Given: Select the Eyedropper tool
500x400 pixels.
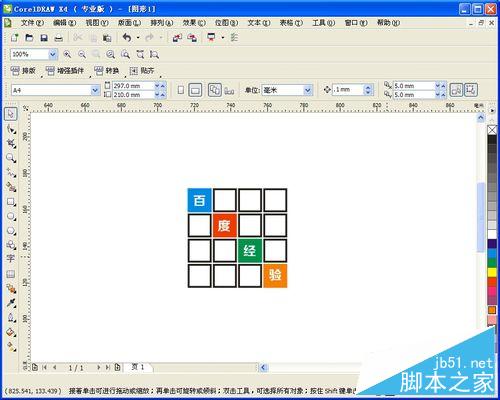Looking at the screenshot, I should [11, 303].
